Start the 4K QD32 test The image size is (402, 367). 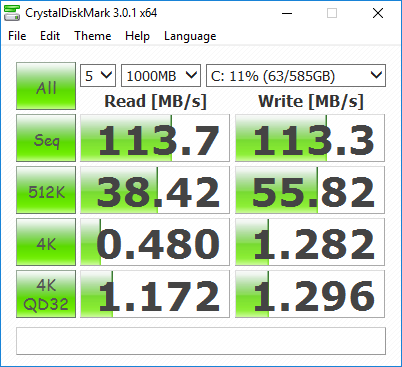click(46, 294)
